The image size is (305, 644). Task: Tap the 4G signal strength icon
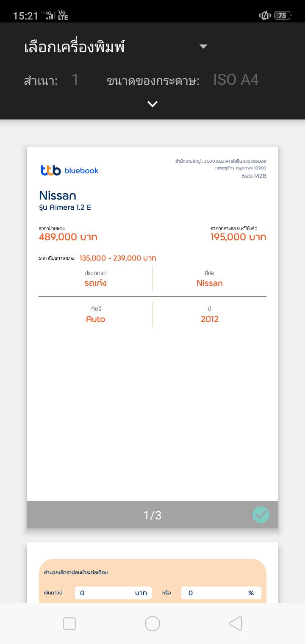click(x=50, y=16)
